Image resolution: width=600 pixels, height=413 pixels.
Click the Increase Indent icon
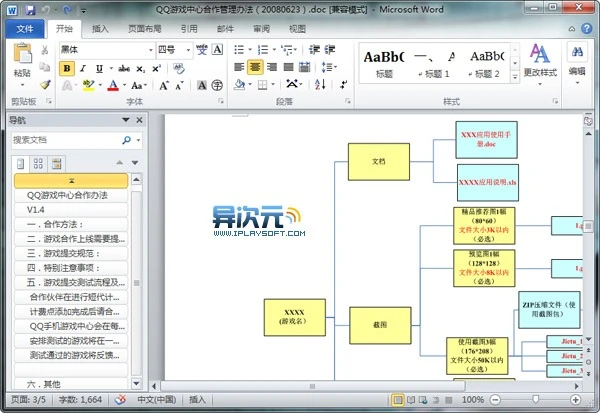coord(330,50)
